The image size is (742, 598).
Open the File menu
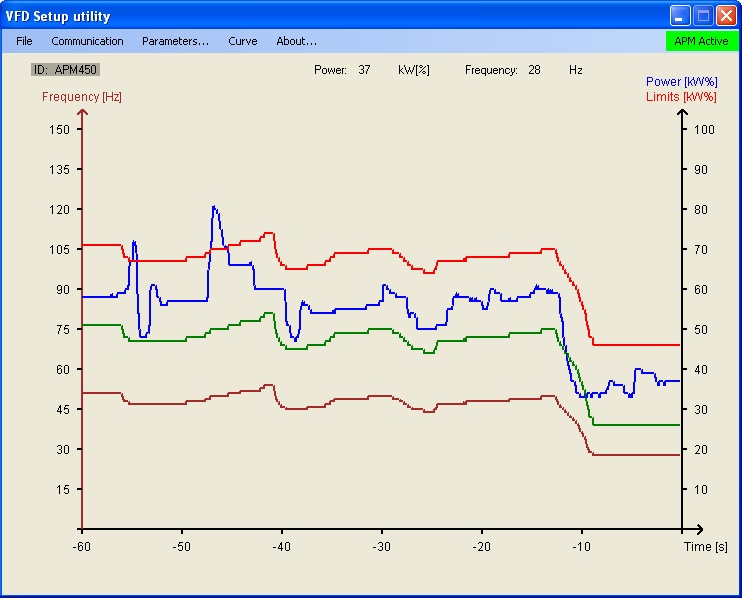point(24,41)
